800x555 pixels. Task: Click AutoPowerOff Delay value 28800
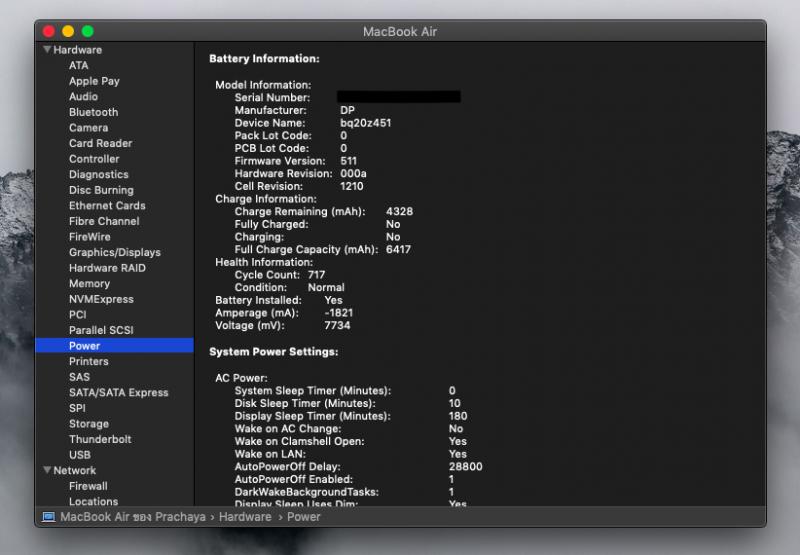pos(465,466)
